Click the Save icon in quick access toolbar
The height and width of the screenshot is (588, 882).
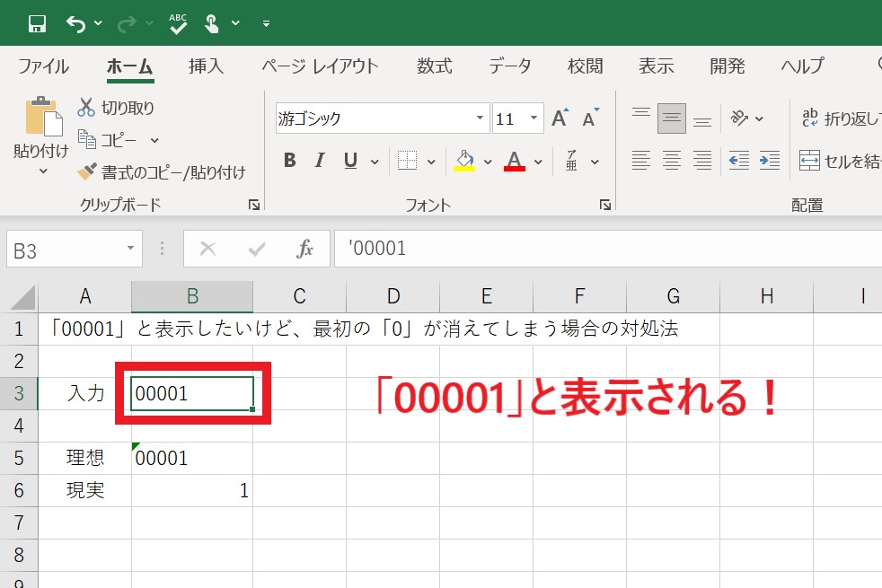[x=37, y=23]
